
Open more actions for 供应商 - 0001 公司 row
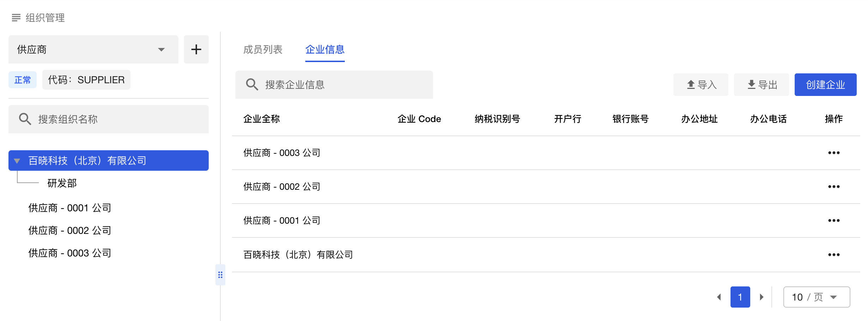click(x=834, y=220)
